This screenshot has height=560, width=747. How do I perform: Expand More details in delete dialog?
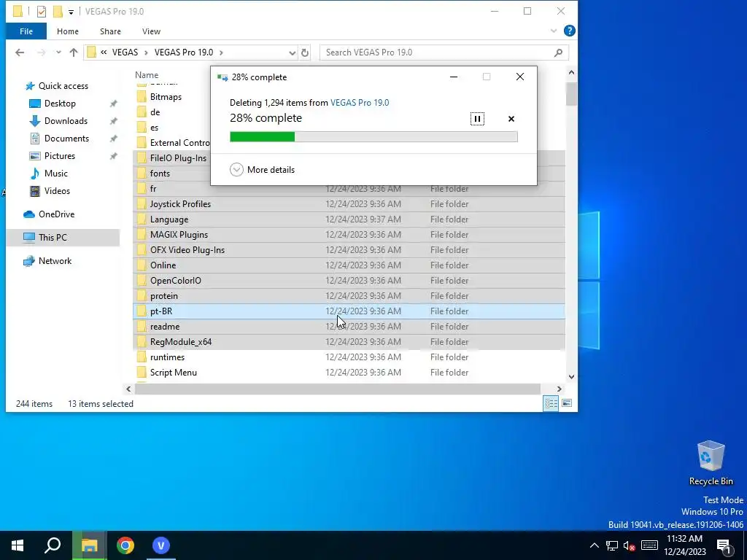pos(262,169)
